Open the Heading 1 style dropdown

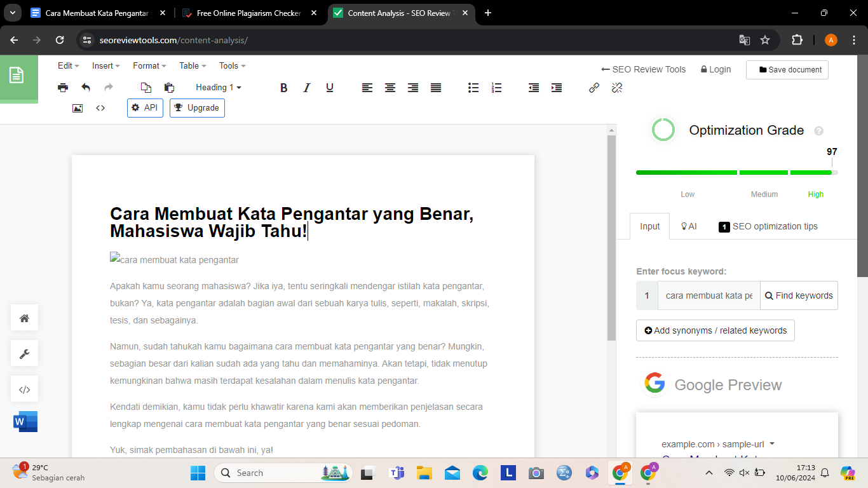(218, 88)
